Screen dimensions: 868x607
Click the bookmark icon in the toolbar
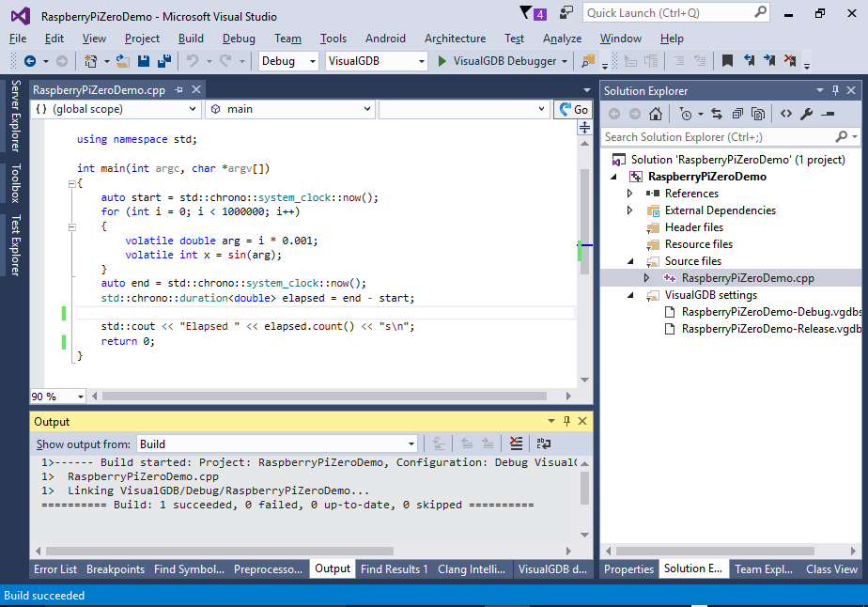click(727, 61)
